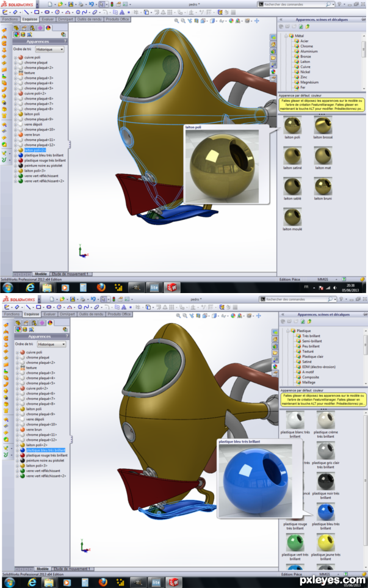Image resolution: width=368 pixels, height=588 pixels.
Task: Open Custom Properties tab in lower task pane
Action: (275, 374)
